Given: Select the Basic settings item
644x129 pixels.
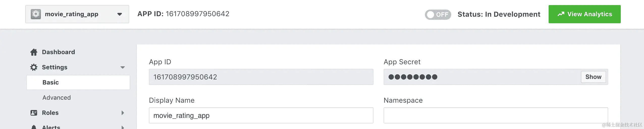Looking at the screenshot, I should pyautogui.click(x=78, y=82).
